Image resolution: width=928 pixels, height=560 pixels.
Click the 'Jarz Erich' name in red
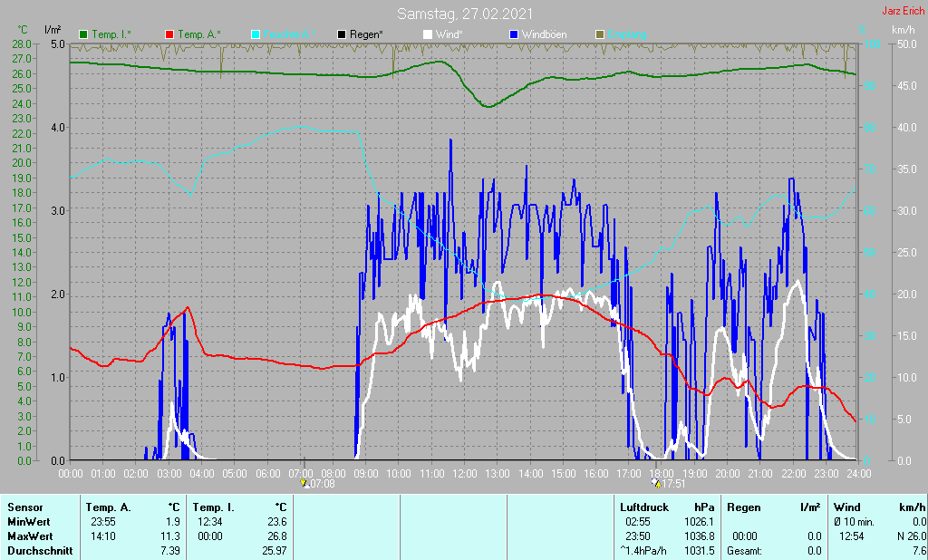click(904, 11)
